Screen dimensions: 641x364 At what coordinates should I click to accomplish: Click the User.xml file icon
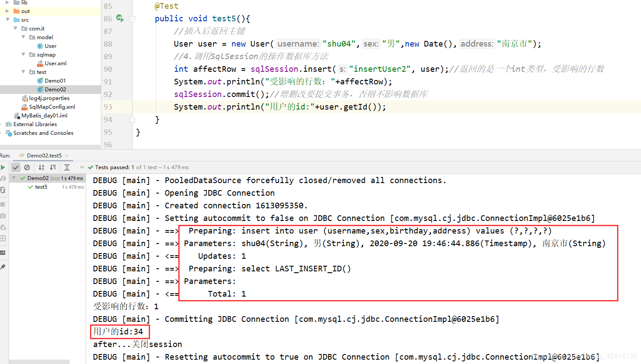point(40,63)
